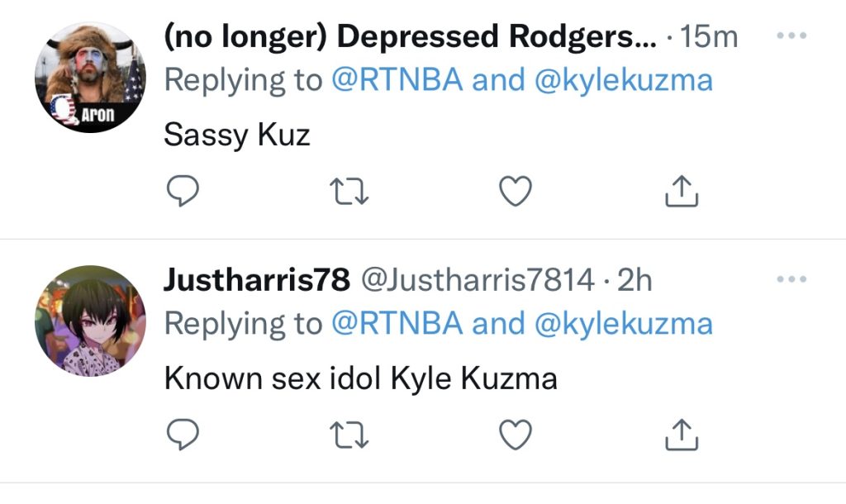Retweet the Sassy Kuz tweet
This screenshot has height=504, width=846.
click(349, 192)
